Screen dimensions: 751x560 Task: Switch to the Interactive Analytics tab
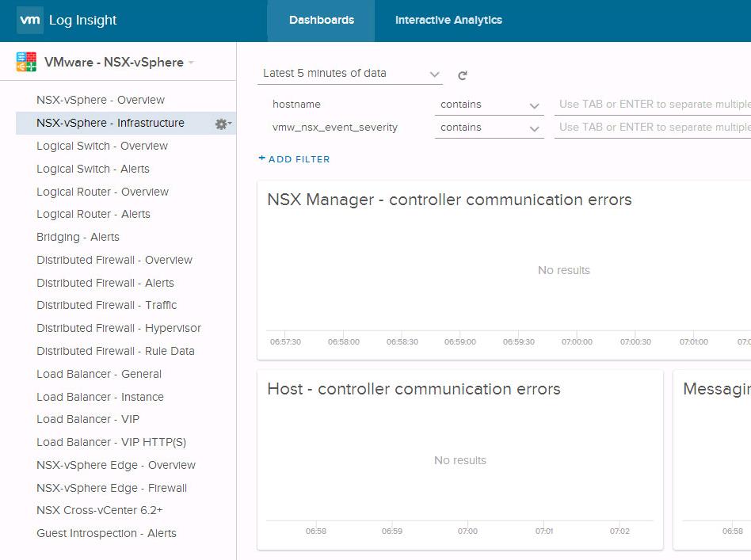coord(448,21)
